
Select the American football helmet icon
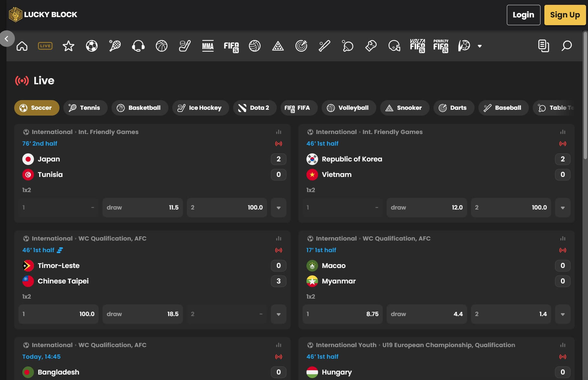[394, 46]
